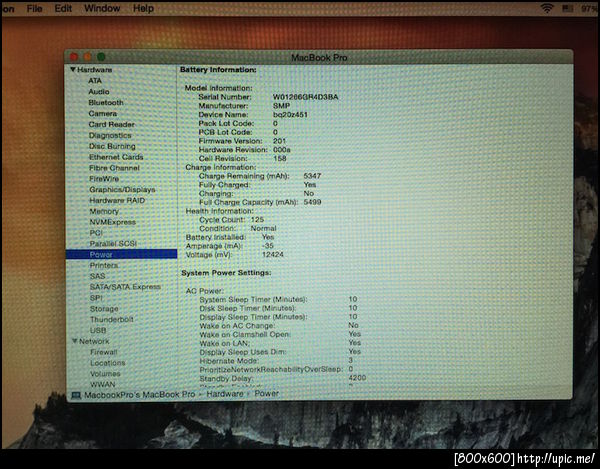Open Firewall under Network
The width and height of the screenshot is (600, 469).
104,352
